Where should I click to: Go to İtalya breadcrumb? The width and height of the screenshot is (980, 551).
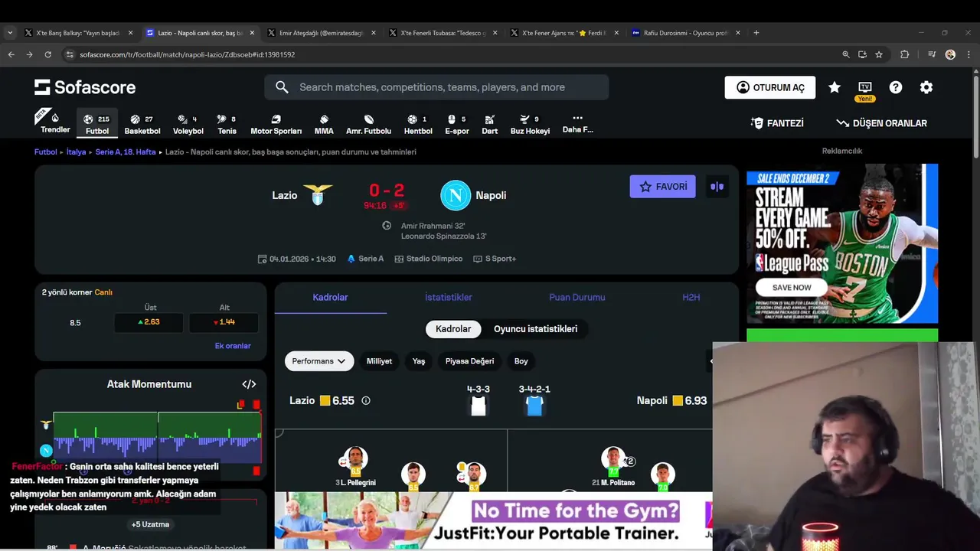coord(76,152)
